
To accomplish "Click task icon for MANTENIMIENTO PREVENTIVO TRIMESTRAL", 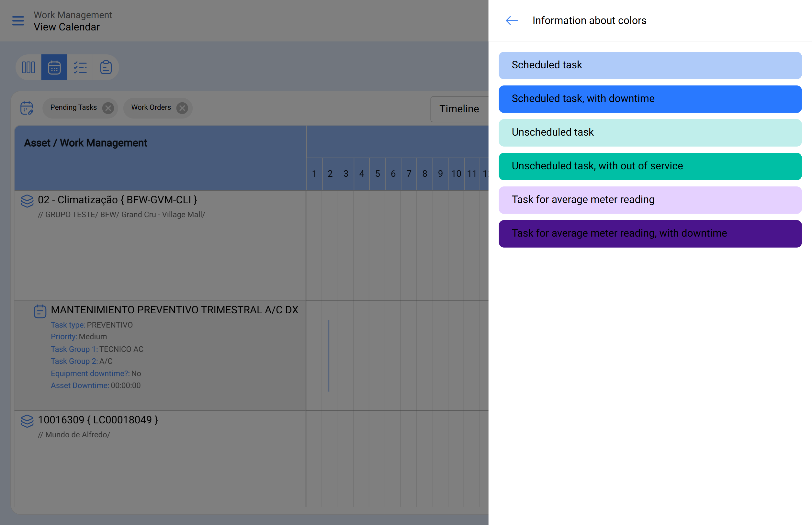I will (40, 311).
